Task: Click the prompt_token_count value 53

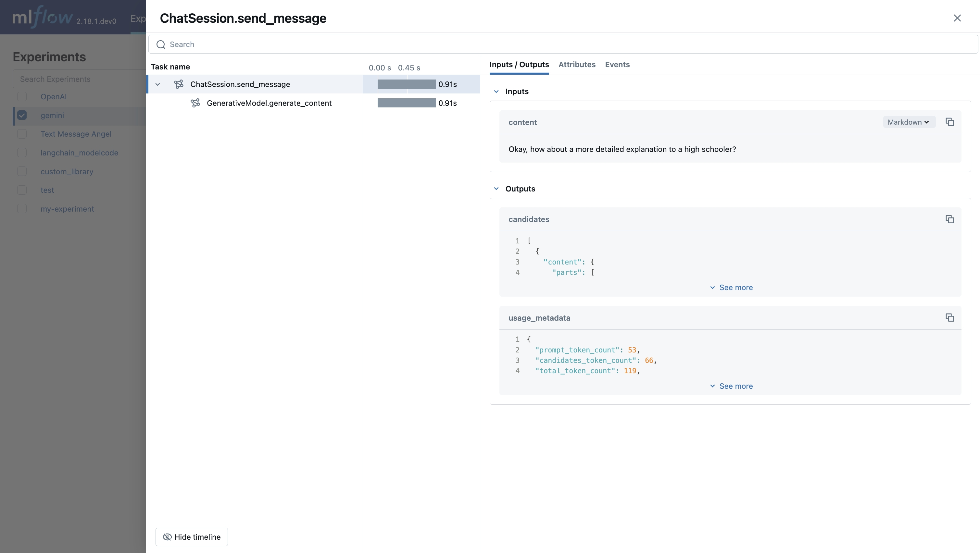Action: (632, 350)
